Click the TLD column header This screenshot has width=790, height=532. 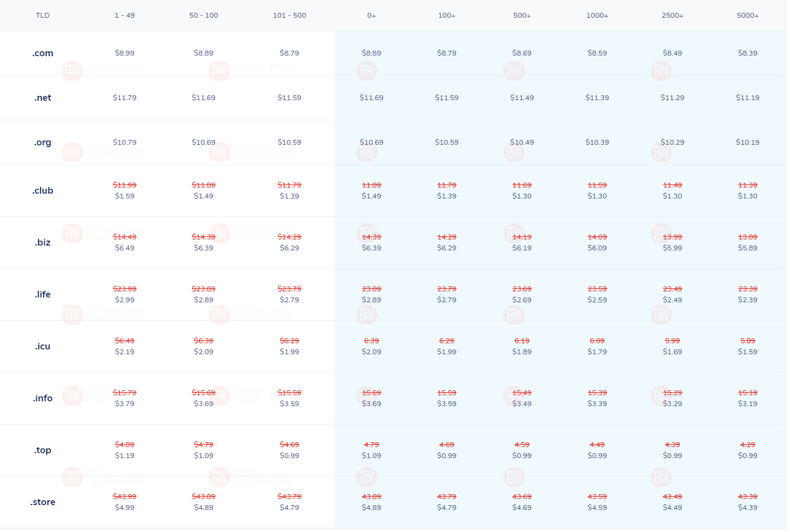click(43, 15)
